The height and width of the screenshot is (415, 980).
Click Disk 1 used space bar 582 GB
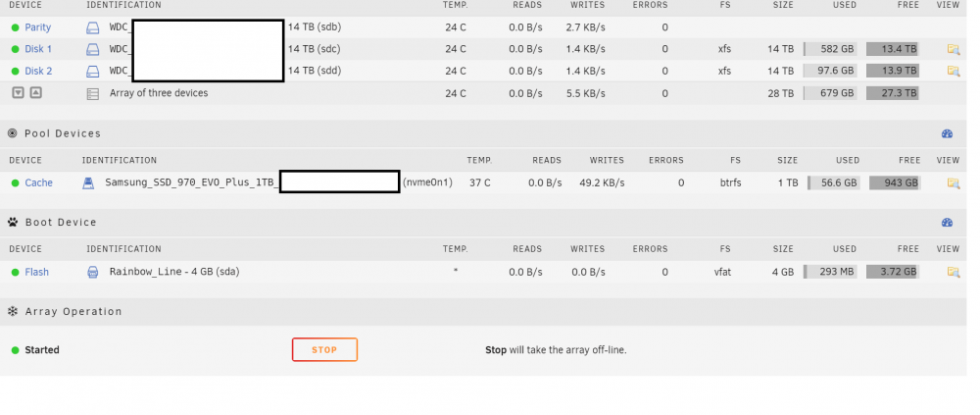pyautogui.click(x=831, y=49)
